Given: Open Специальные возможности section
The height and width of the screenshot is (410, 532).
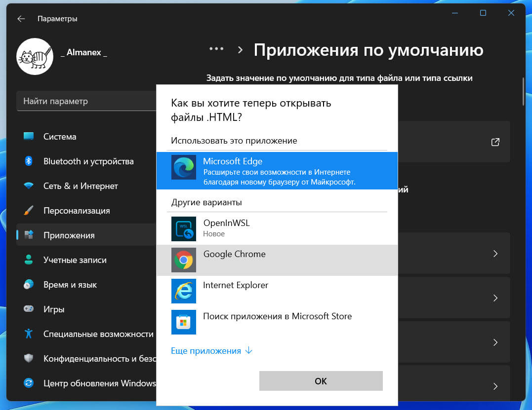Looking at the screenshot, I should click(86, 334).
